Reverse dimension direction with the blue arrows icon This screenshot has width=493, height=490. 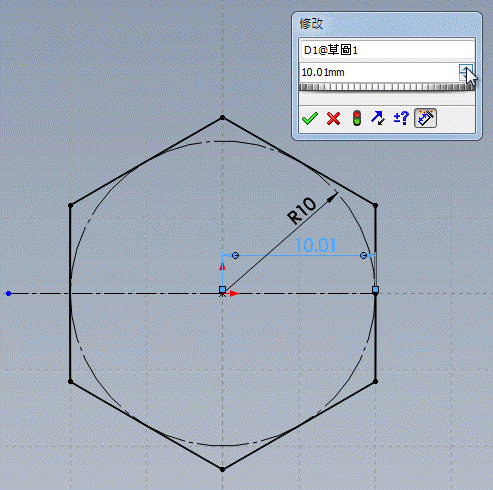(378, 118)
